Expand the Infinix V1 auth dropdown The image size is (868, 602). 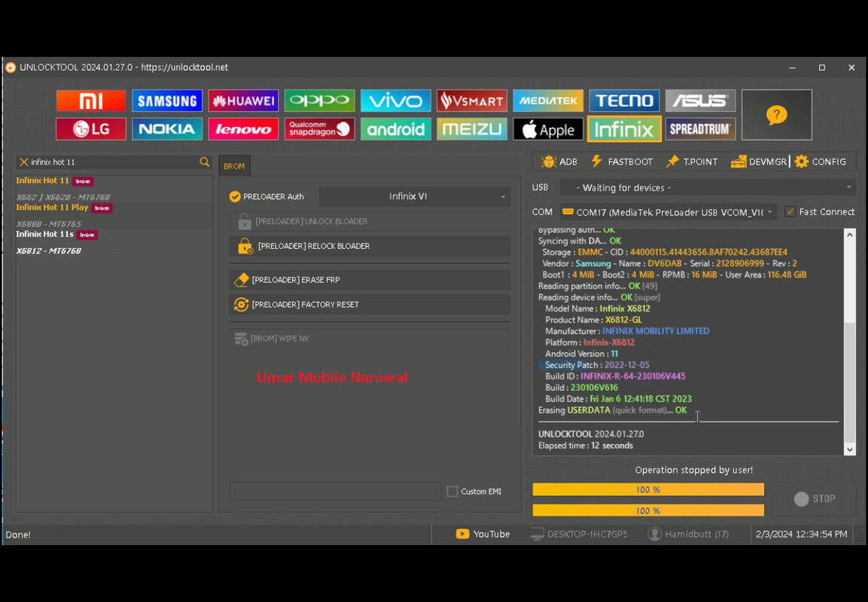414,196
